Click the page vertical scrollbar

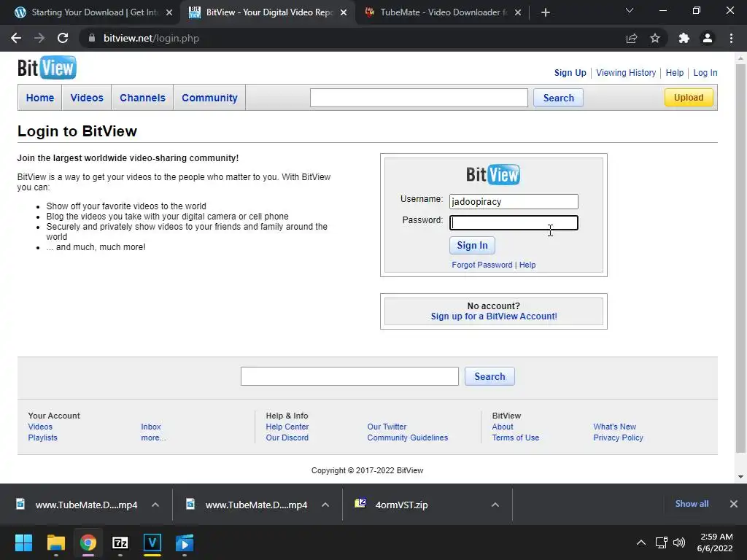click(740, 257)
